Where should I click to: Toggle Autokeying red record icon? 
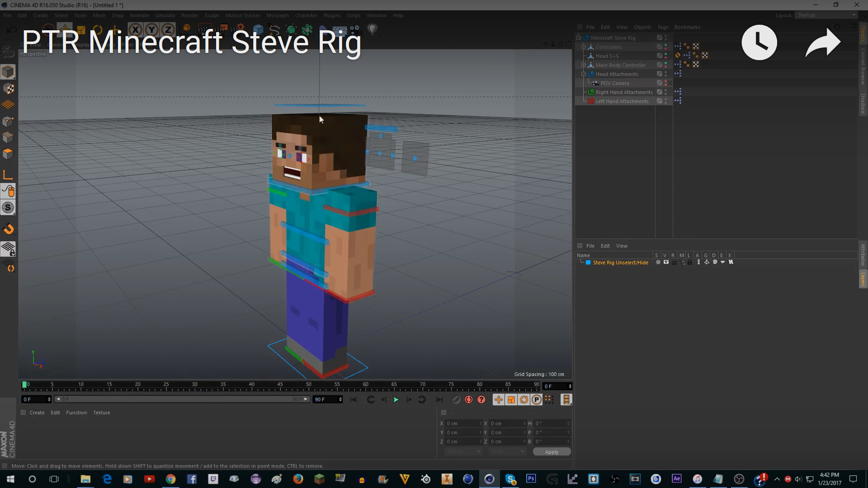coord(468,399)
